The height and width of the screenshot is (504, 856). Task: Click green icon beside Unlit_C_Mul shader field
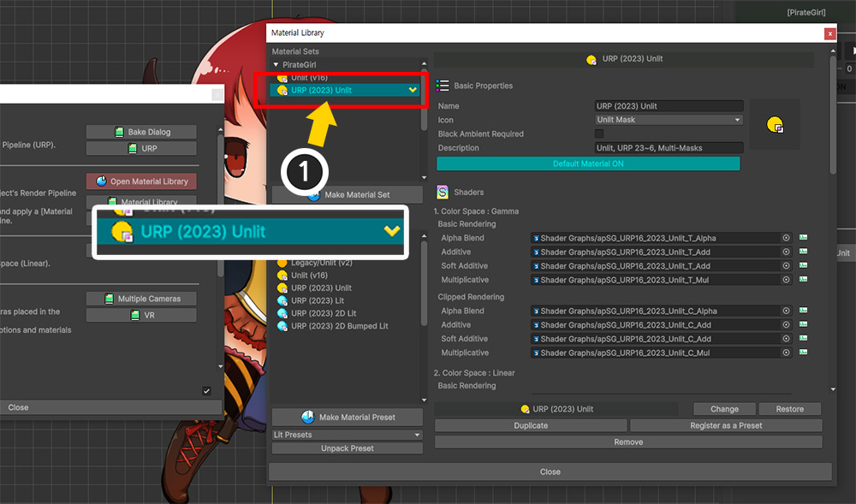coord(804,353)
